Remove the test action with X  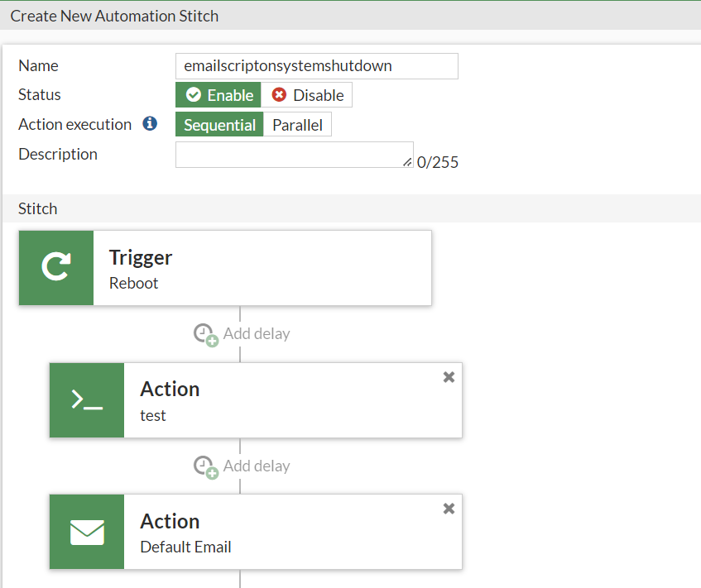point(449,377)
